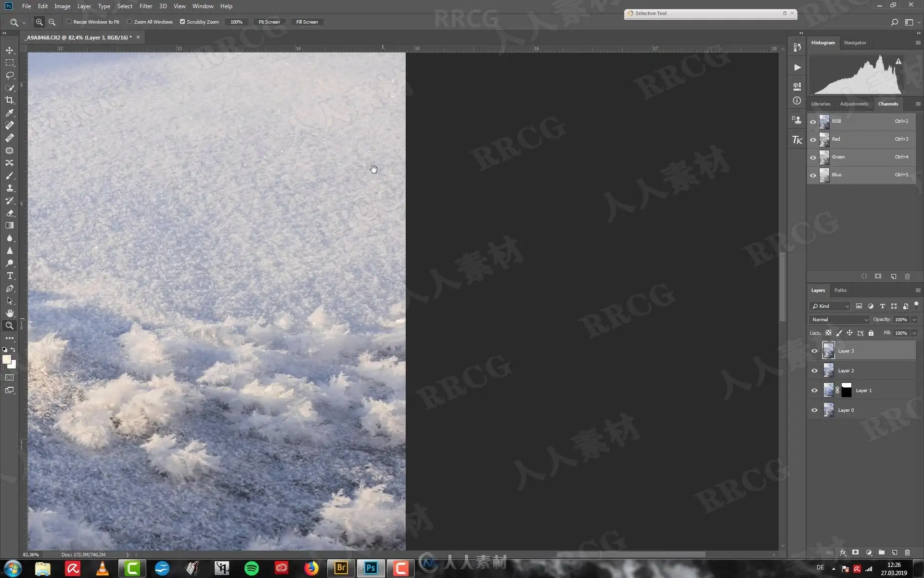Click the new group folder icon
Screen dimensions: 924x578
881,552
